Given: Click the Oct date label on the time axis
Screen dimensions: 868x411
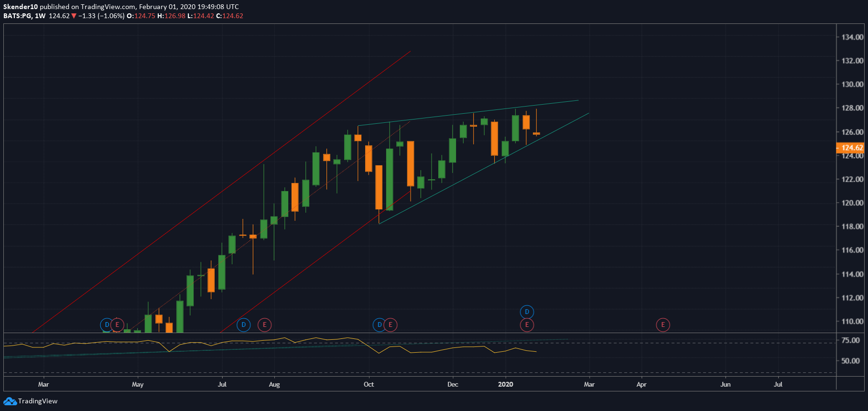Looking at the screenshot, I should (x=369, y=384).
